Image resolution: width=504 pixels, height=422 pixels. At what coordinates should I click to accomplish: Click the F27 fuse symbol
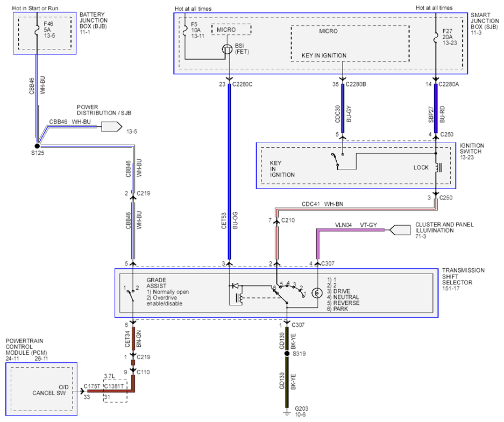coord(436,37)
